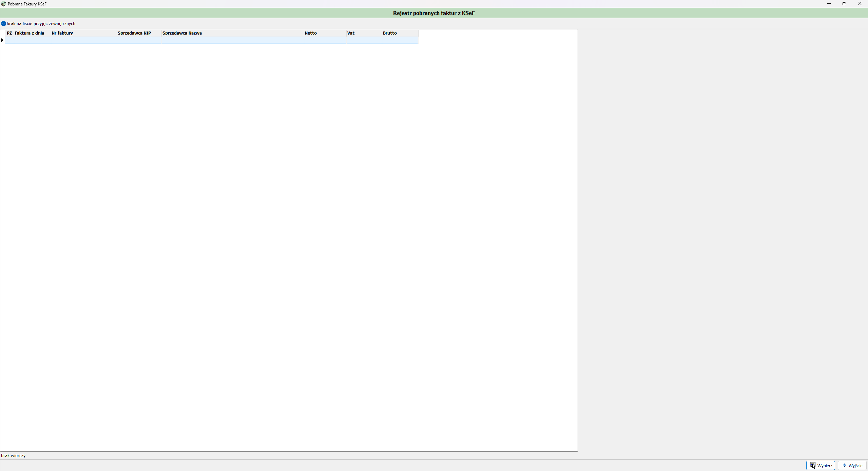Viewport: 868px width, 471px height.
Task: Uncheck 'brak na liście przyjęć zewnętrznych' checkbox
Action: 4,24
